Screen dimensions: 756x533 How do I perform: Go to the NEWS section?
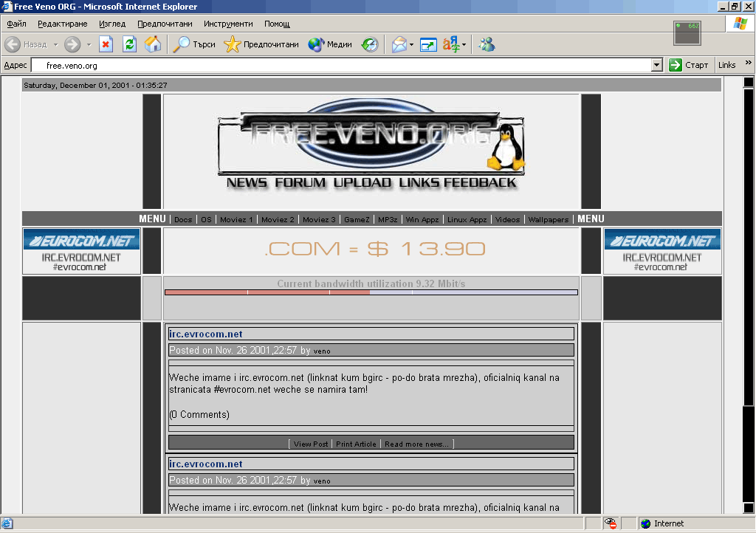247,182
